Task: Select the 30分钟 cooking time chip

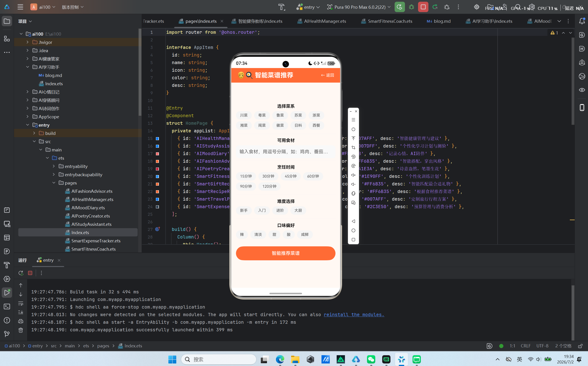Action: (x=268, y=176)
